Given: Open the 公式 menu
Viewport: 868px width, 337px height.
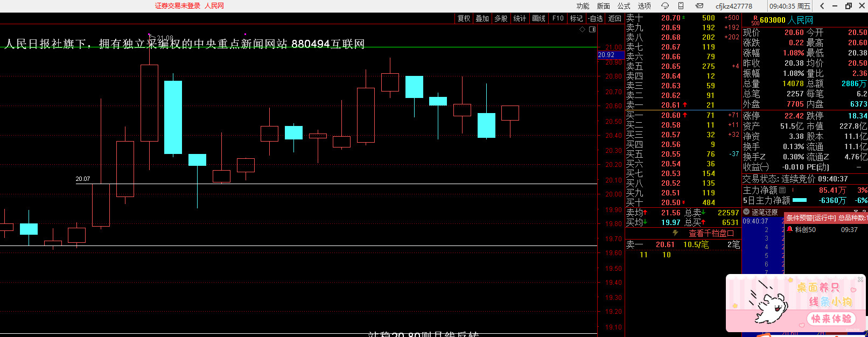Looking at the screenshot, I should click(x=624, y=6).
